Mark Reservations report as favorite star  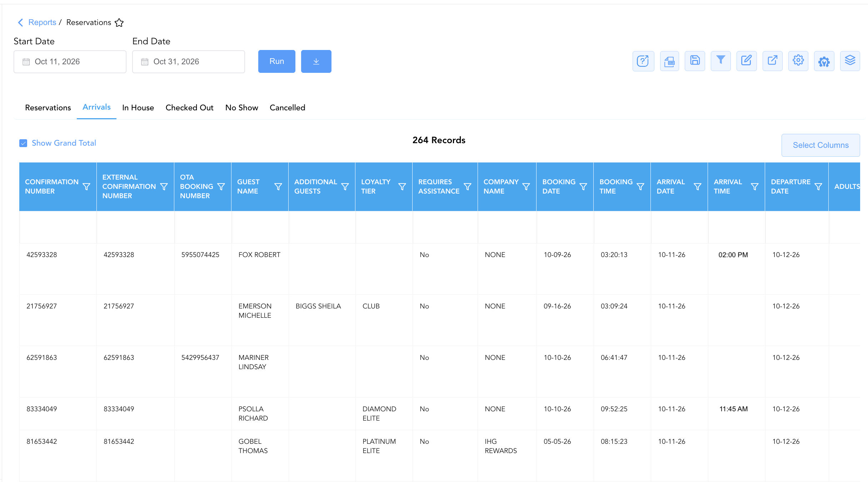pos(119,22)
